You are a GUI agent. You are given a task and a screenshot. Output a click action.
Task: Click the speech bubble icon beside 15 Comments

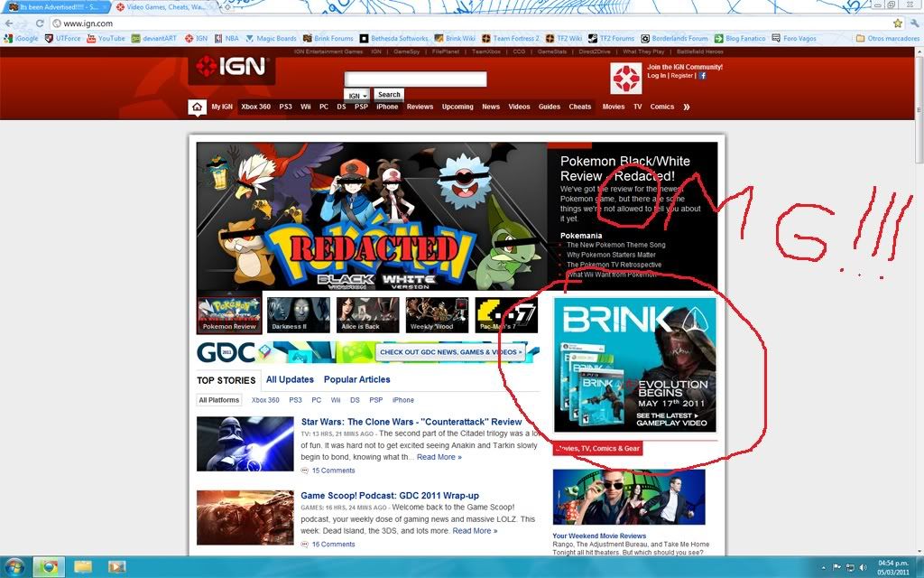(305, 471)
